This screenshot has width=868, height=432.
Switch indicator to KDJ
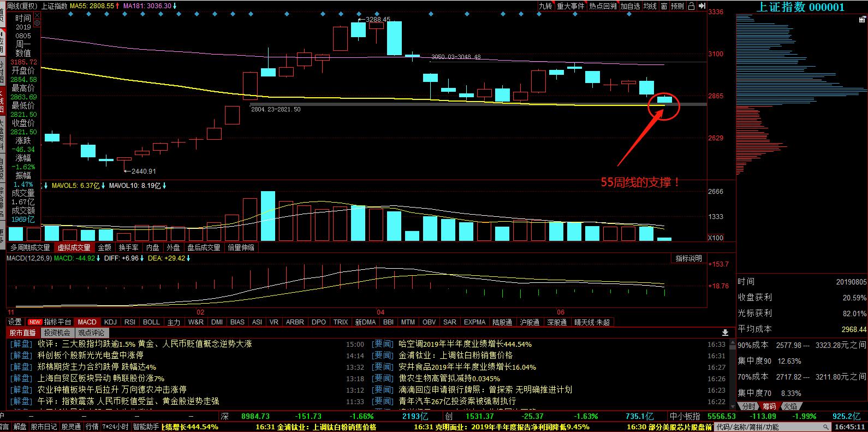click(x=110, y=322)
